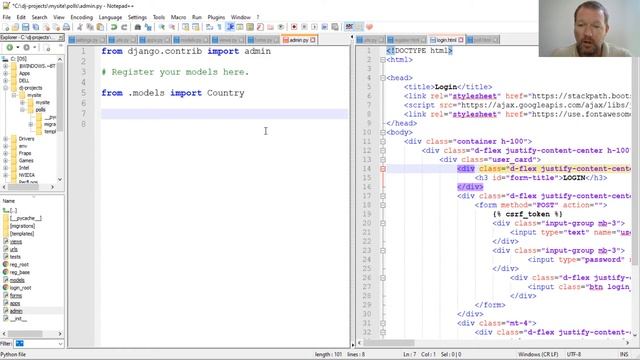This screenshot has width=640, height=360.
Task: Switch to the login.html tab
Action: 446,40
